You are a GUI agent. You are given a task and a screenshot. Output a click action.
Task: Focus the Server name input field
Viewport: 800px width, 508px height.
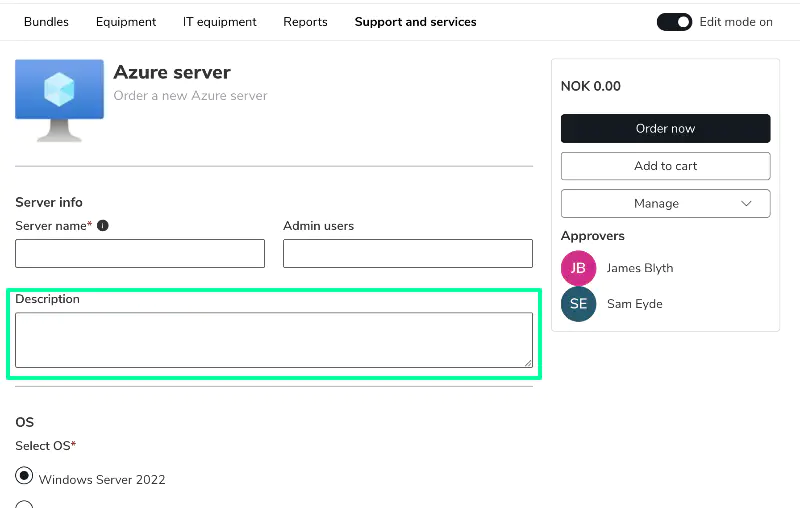click(140, 253)
